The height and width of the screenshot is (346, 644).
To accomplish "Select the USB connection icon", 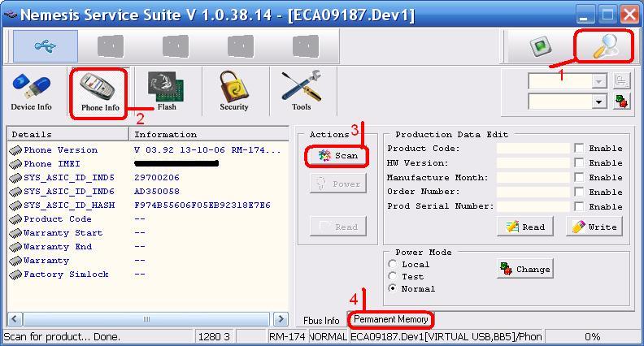I will tap(46, 46).
